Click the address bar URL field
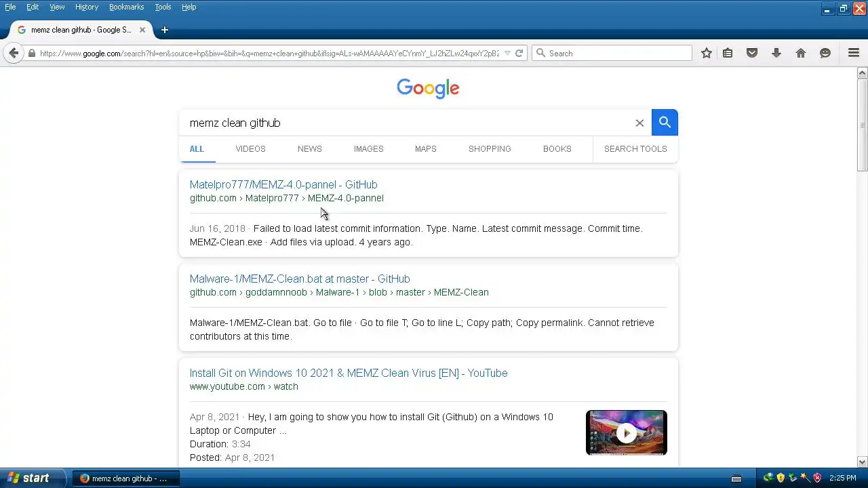Viewport: 868px width, 488px height. click(269, 54)
